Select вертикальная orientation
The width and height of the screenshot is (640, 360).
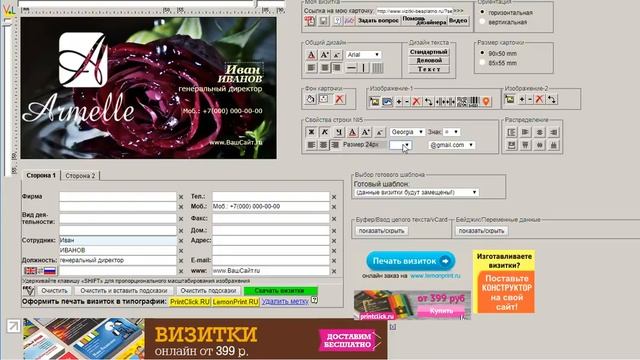pyautogui.click(x=482, y=22)
